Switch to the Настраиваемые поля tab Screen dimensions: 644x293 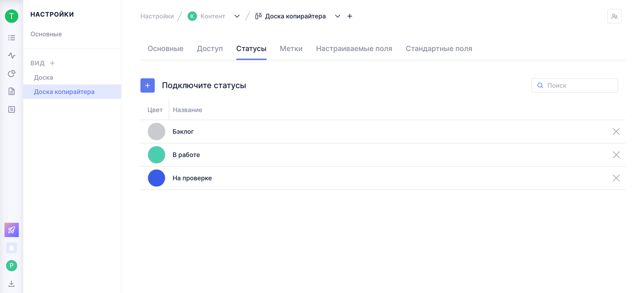tap(354, 49)
